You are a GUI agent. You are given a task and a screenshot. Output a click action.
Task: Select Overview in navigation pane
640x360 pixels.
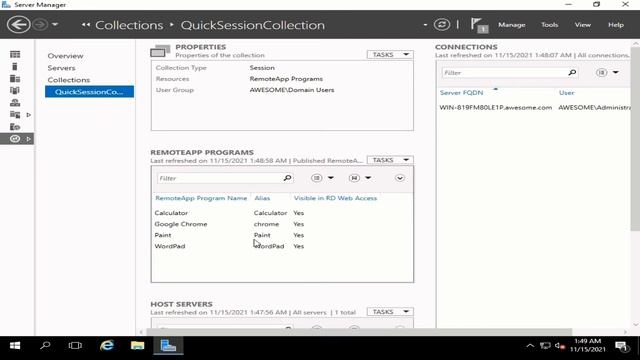[65, 56]
